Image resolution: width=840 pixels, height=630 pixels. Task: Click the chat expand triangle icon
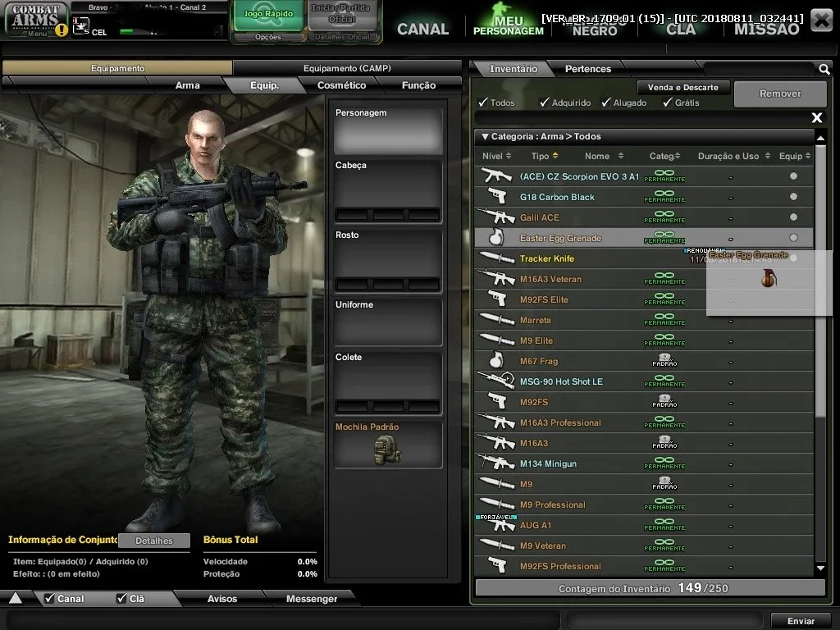(x=16, y=598)
